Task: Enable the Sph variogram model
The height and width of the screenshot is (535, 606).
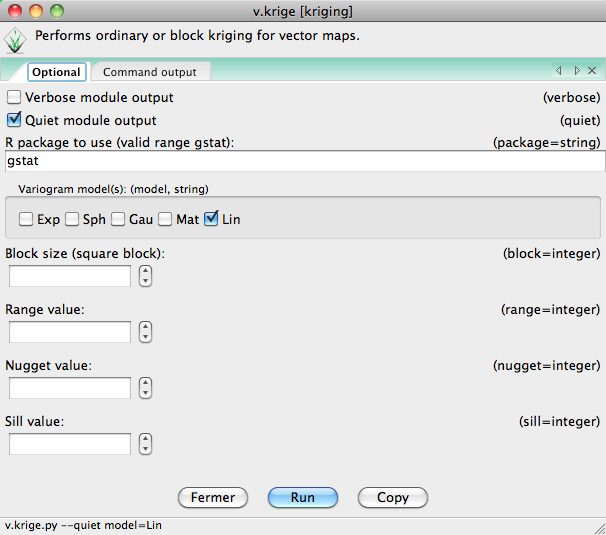Action: click(72, 219)
